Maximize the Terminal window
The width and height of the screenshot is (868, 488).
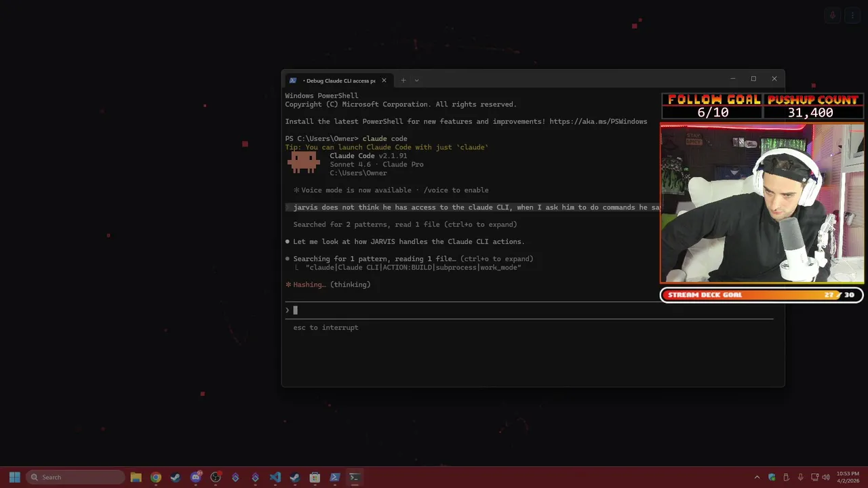coord(753,79)
